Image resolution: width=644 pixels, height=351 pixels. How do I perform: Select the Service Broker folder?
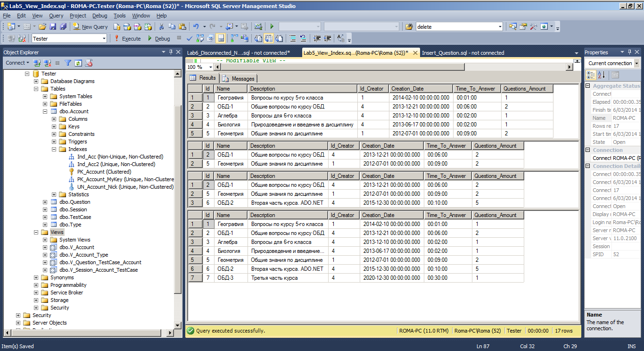click(66, 292)
